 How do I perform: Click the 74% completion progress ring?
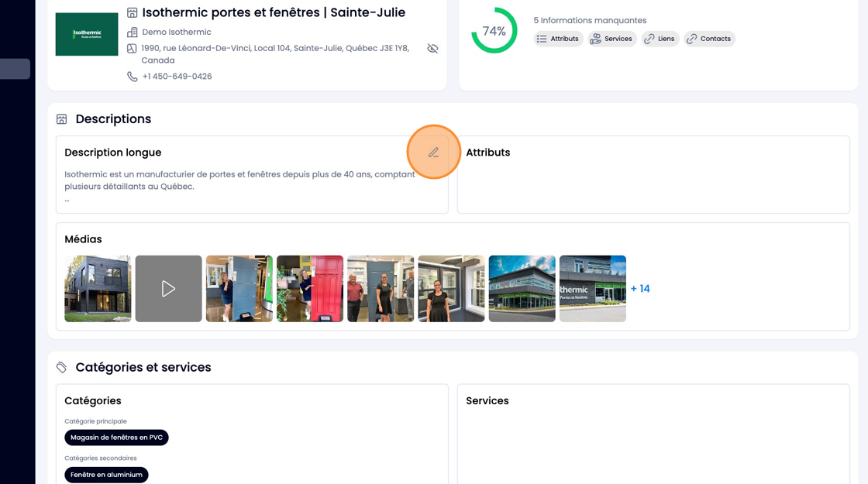494,30
